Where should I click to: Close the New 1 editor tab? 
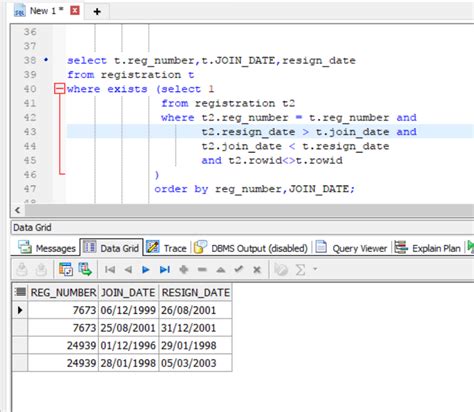click(x=75, y=11)
